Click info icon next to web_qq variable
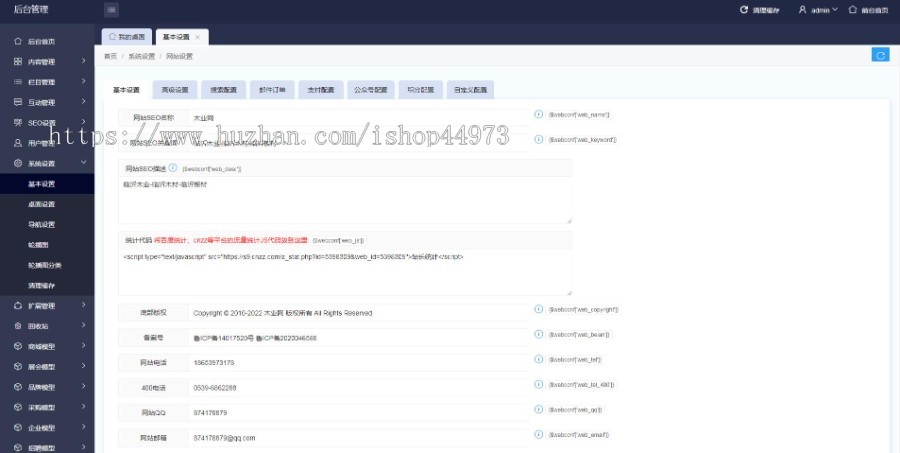Image resolution: width=900 pixels, height=453 pixels. pyautogui.click(x=538, y=409)
